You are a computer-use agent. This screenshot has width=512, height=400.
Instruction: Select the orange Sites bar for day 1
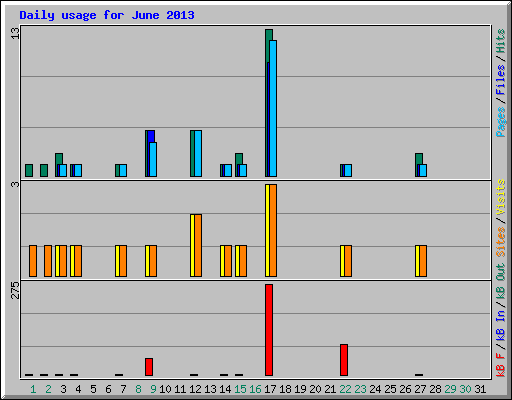click(33, 261)
